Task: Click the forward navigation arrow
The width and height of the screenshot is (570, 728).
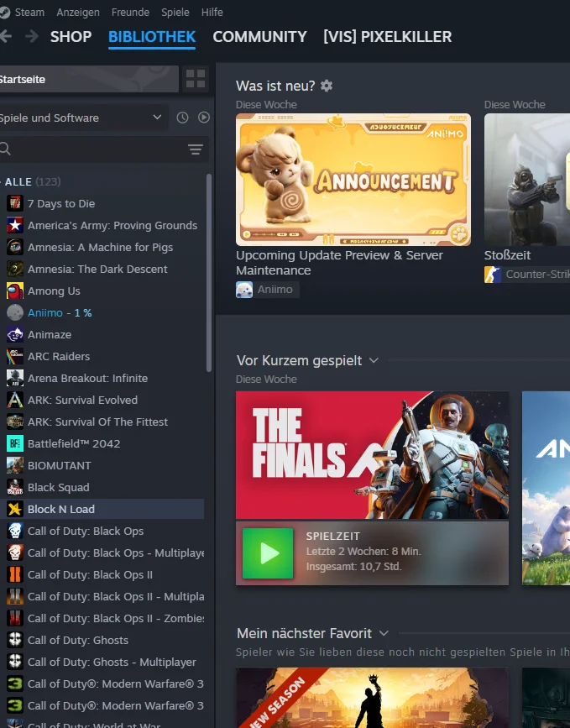Action: pyautogui.click(x=32, y=36)
